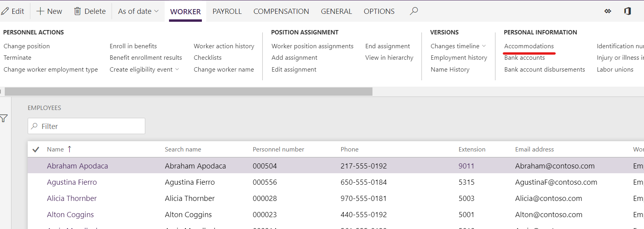Viewport: 644px width, 229px height.
Task: Open Bank accounts
Action: point(524,57)
